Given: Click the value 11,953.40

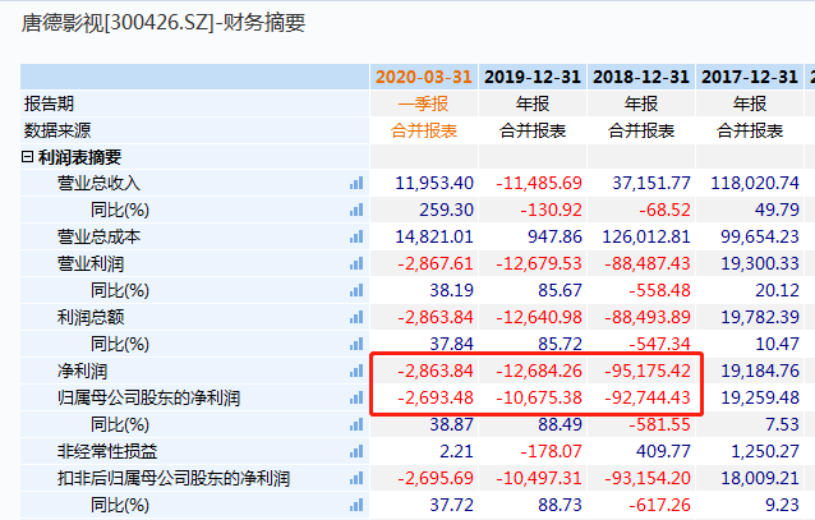Looking at the screenshot, I should coord(435,183).
